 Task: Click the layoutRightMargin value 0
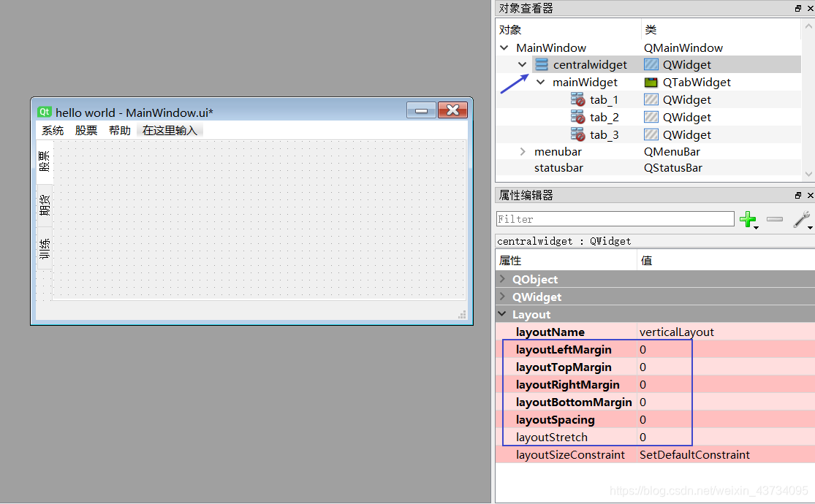[643, 384]
